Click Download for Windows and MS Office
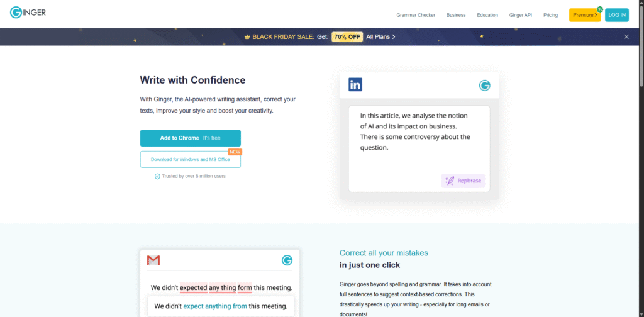The width and height of the screenshot is (644, 317). point(190,159)
